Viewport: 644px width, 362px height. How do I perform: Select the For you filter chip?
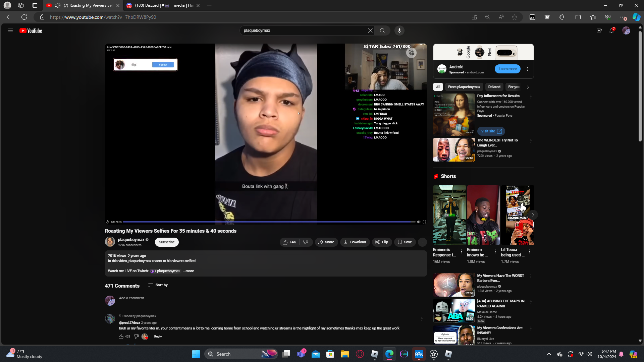(x=514, y=87)
